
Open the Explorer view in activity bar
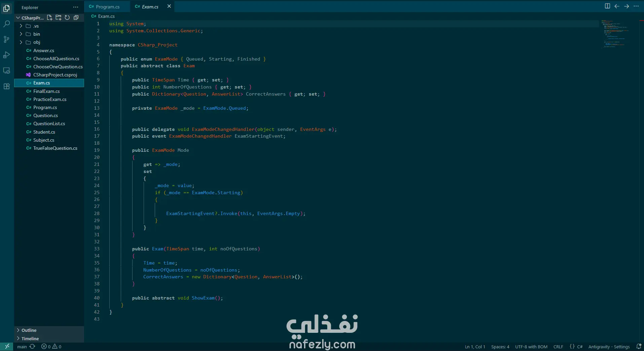click(6, 8)
